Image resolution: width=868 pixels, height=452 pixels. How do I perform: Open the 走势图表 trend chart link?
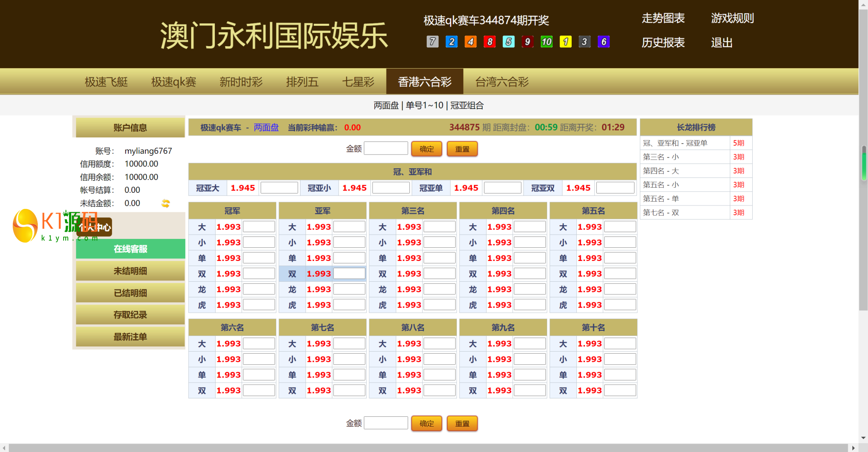(663, 18)
